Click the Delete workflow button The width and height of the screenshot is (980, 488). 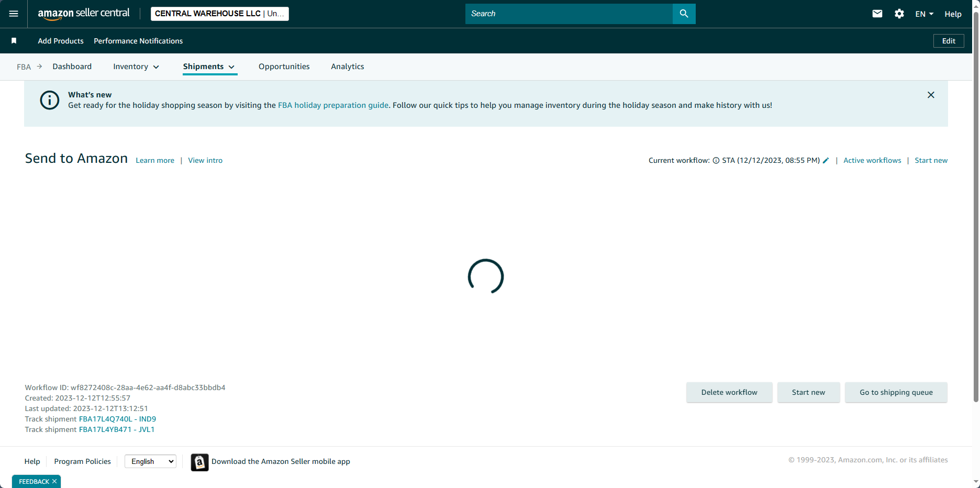click(x=729, y=392)
